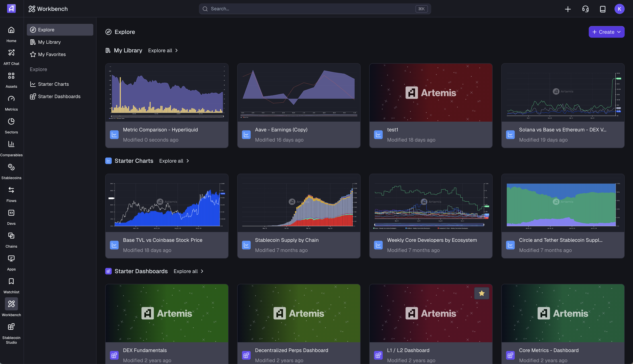Click the headset support icon
This screenshot has height=364, width=633.
[x=585, y=9]
